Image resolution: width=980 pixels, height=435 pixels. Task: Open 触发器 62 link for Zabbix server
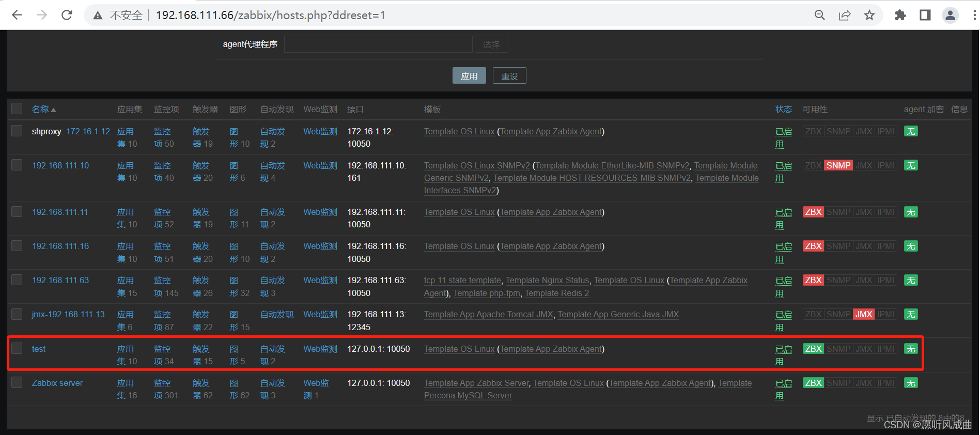203,389
